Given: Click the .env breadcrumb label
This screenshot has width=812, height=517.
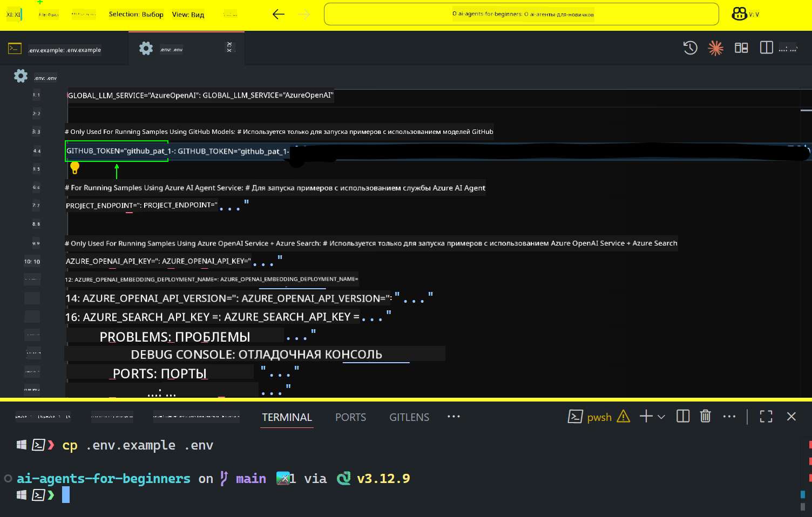Looking at the screenshot, I should click(x=45, y=78).
